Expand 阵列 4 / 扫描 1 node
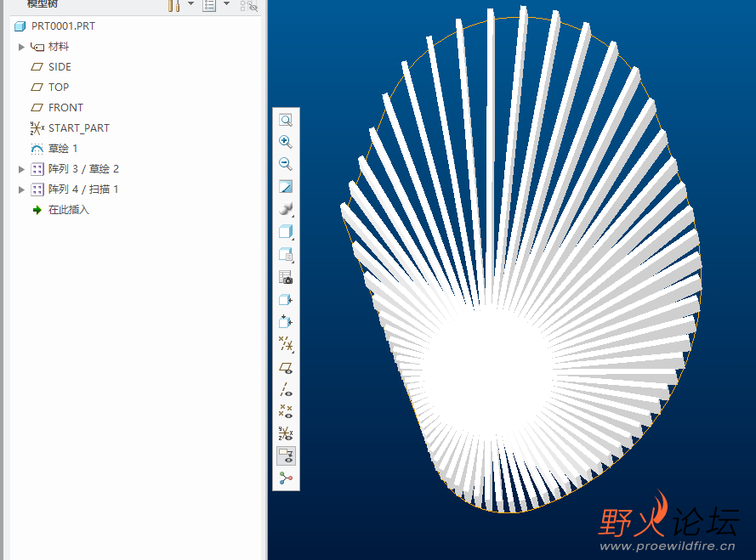756x560 pixels. 21,189
